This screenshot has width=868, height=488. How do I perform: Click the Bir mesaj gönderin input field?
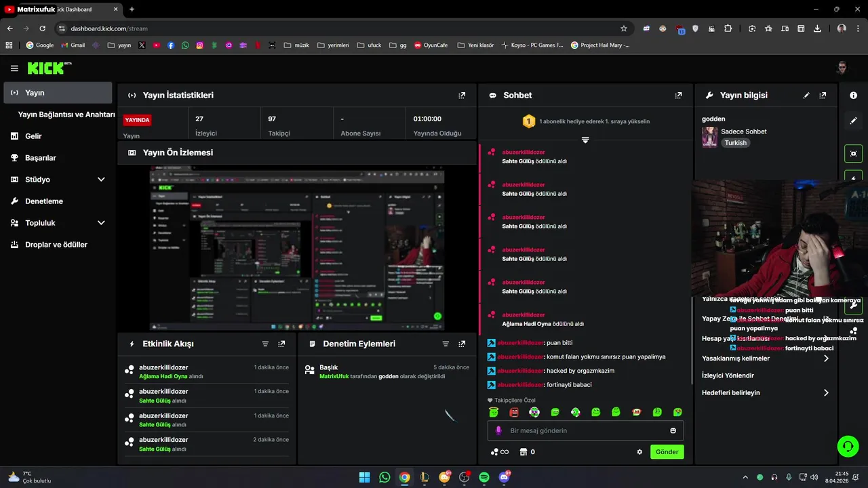pyautogui.click(x=585, y=430)
